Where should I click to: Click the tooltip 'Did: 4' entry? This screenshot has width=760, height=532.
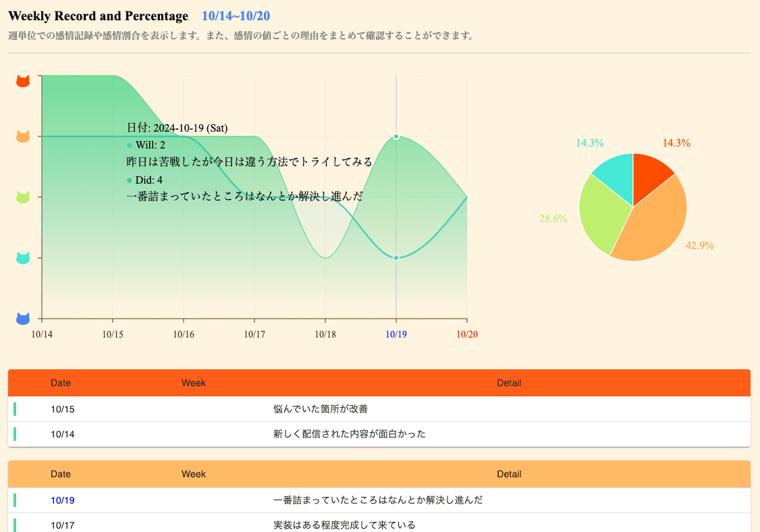click(x=144, y=180)
